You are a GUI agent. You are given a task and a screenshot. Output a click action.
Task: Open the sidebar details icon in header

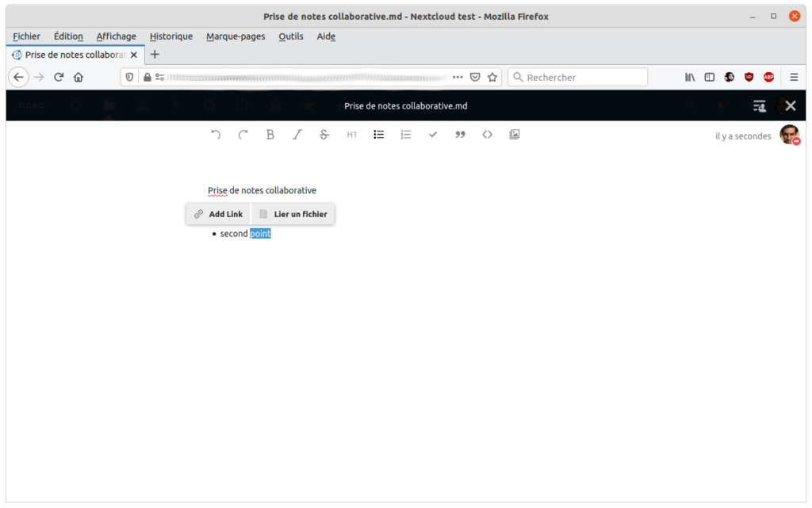(759, 106)
